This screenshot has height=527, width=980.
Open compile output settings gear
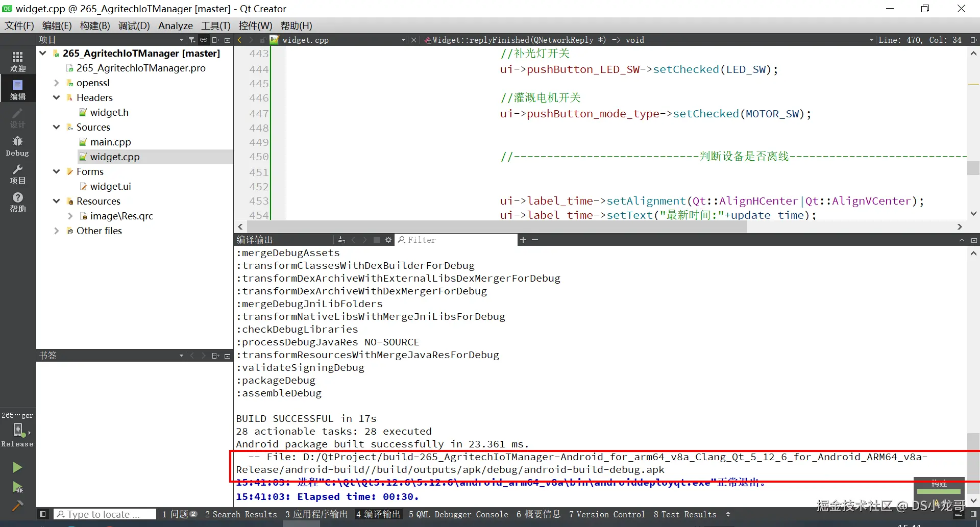pyautogui.click(x=388, y=240)
